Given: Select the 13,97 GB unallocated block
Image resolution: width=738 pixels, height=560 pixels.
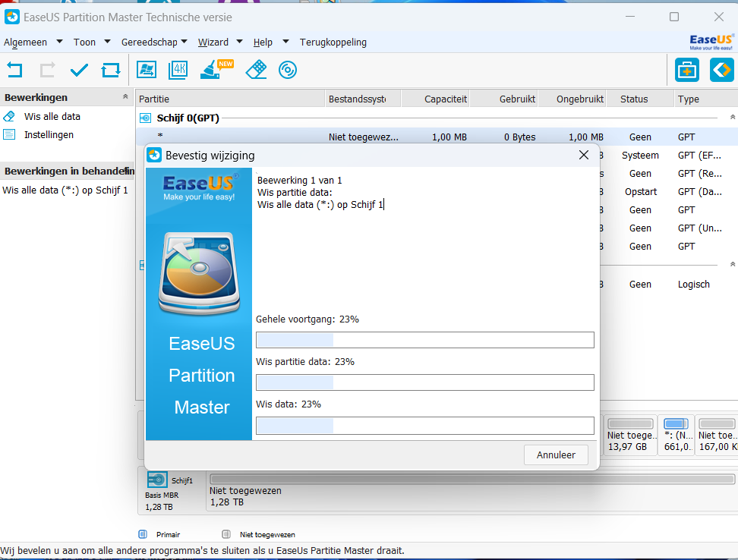Looking at the screenshot, I should (x=630, y=436).
